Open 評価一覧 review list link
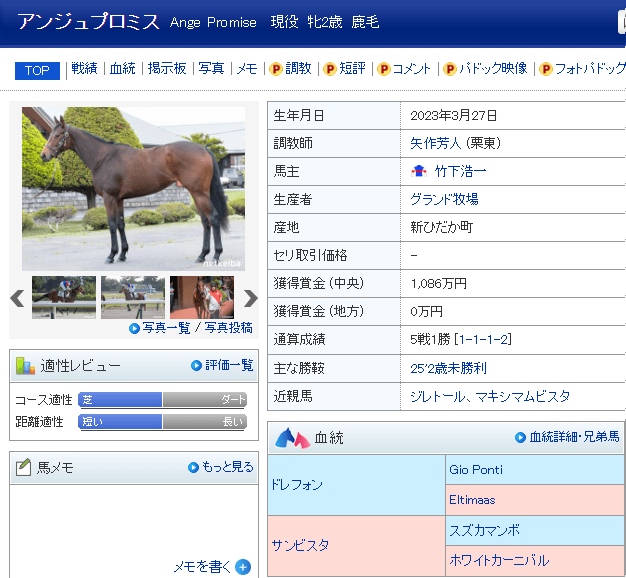This screenshot has height=578, width=626. point(229,365)
